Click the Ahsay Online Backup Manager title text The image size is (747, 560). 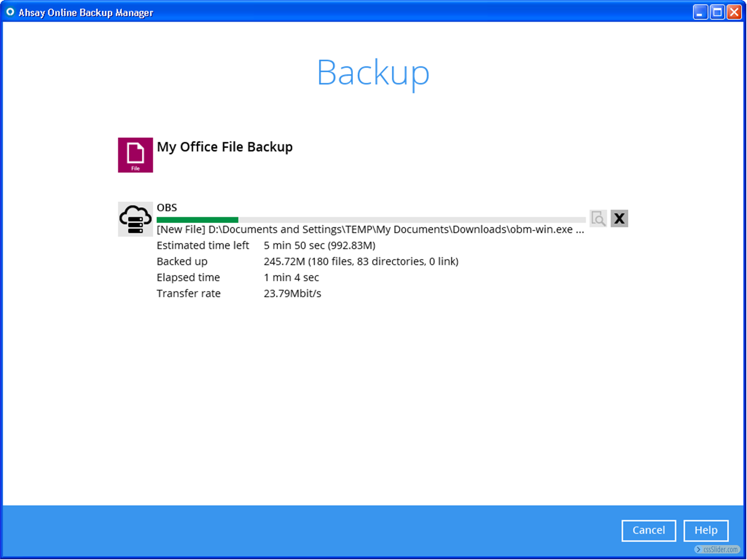tap(86, 13)
